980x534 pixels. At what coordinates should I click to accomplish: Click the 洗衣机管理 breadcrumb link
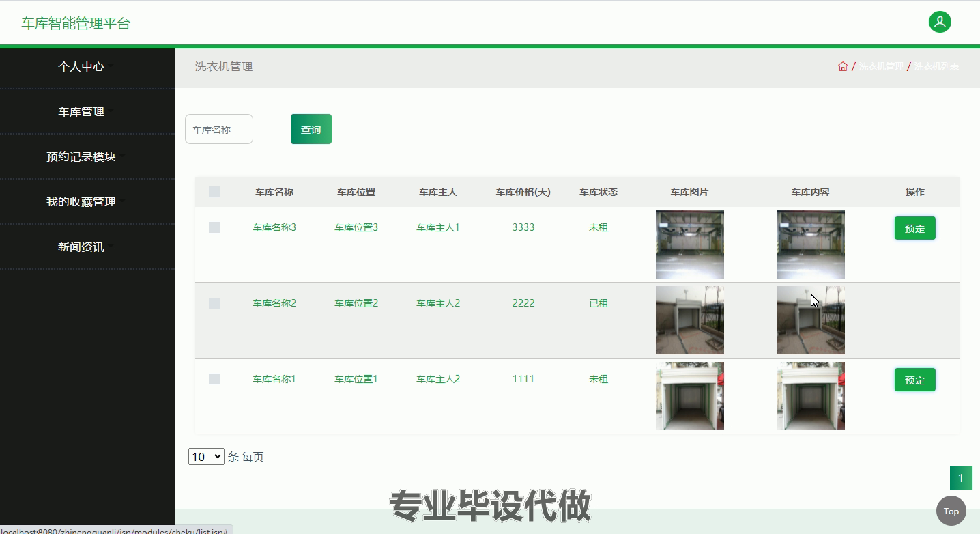coord(881,66)
